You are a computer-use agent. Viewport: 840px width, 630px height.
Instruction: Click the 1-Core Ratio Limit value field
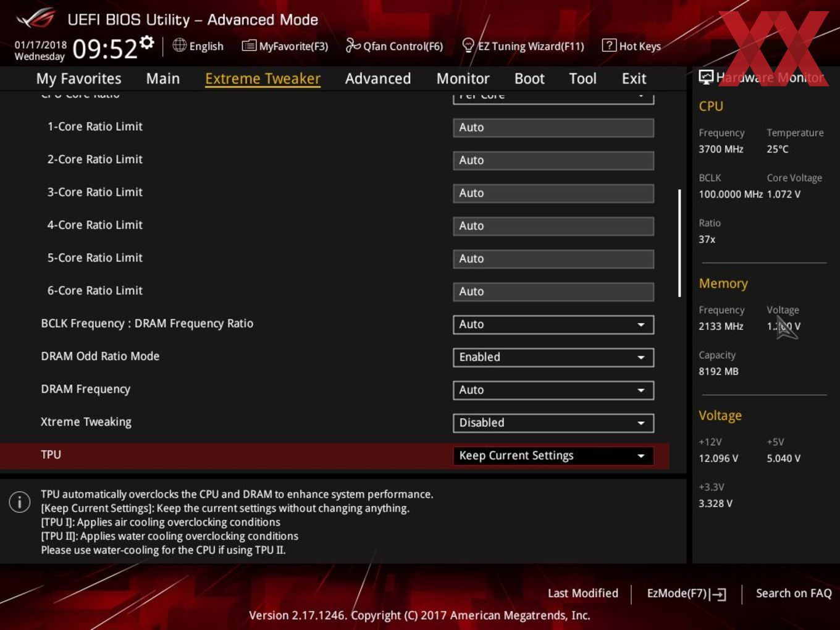point(553,127)
